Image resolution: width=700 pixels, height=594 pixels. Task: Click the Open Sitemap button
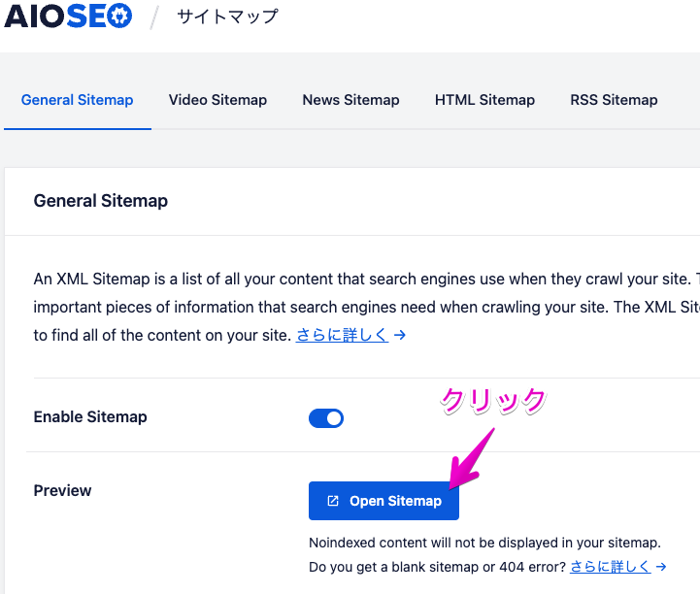coord(383,501)
